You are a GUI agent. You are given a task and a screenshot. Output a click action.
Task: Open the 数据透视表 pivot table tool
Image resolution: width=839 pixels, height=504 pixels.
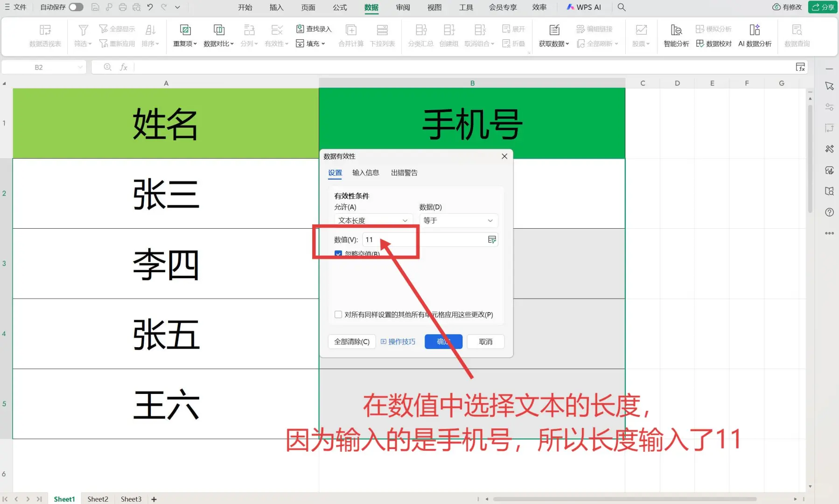[45, 35]
